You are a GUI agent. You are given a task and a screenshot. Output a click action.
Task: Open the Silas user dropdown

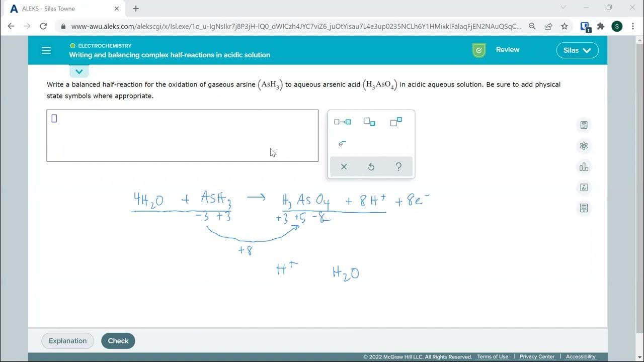point(577,50)
